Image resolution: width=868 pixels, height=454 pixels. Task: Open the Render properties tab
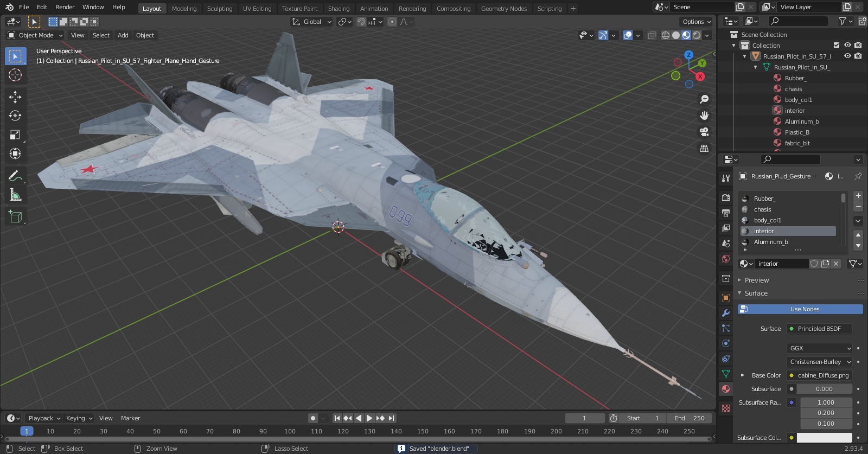tap(726, 198)
